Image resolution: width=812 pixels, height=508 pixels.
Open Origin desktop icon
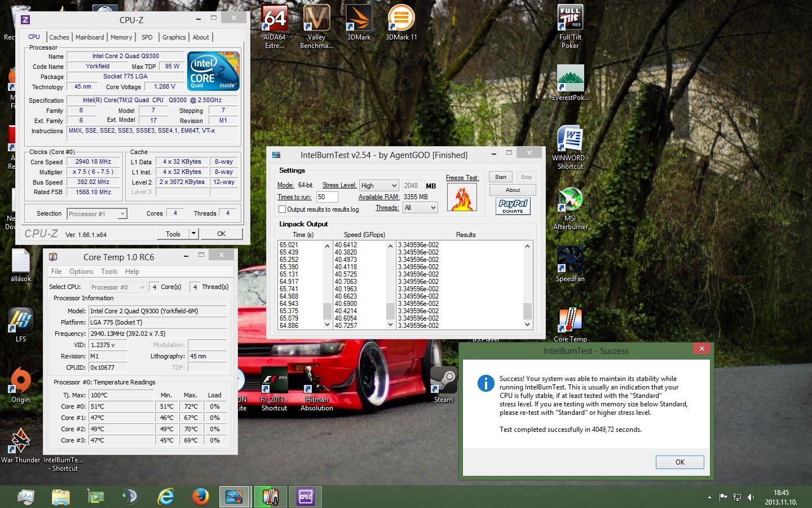click(20, 385)
